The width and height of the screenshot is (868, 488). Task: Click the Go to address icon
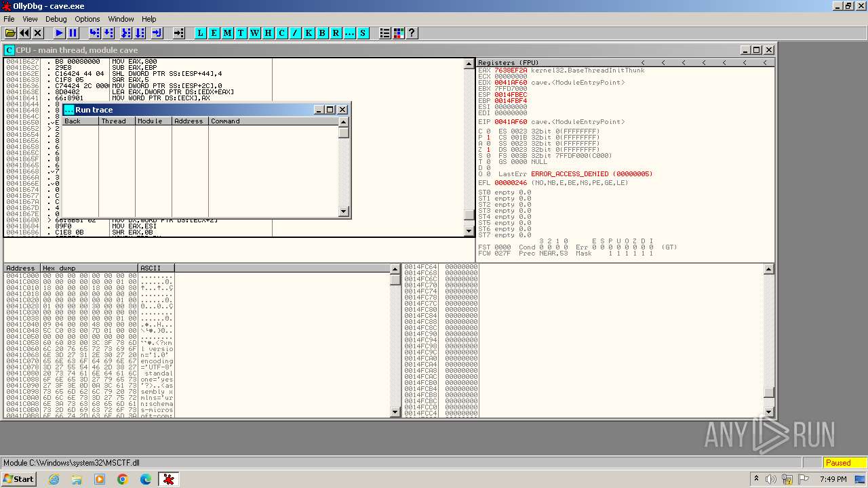tap(178, 33)
